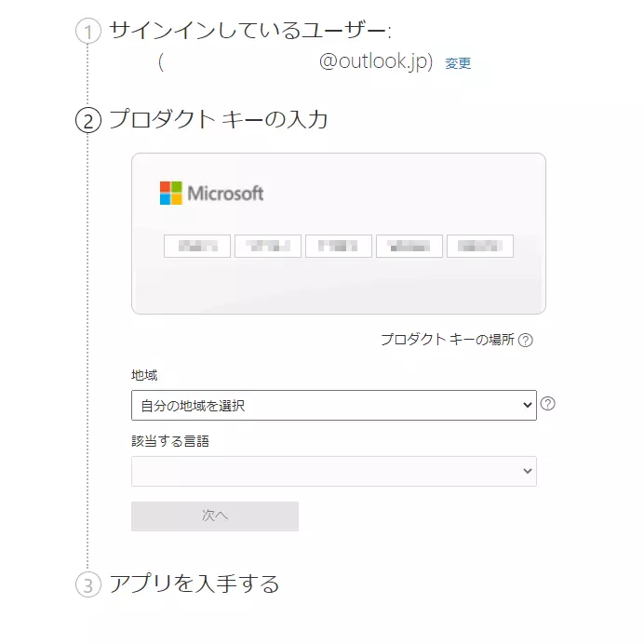Click the first product key input box
644x644 pixels.
pyautogui.click(x=197, y=246)
